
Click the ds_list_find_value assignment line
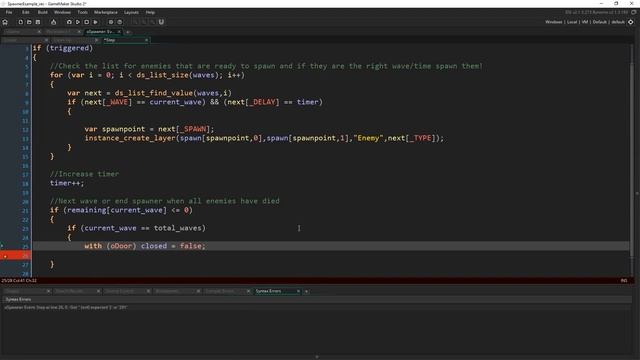(x=149, y=93)
